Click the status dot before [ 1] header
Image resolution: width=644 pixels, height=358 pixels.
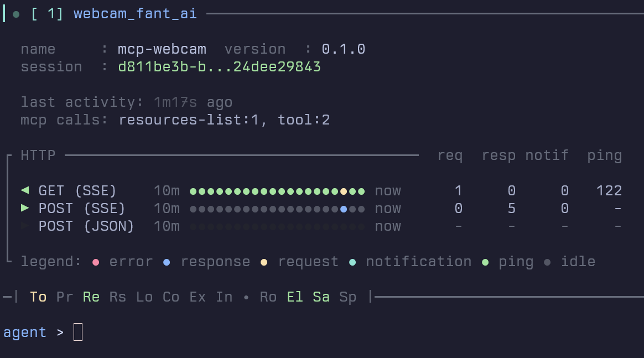[16, 14]
